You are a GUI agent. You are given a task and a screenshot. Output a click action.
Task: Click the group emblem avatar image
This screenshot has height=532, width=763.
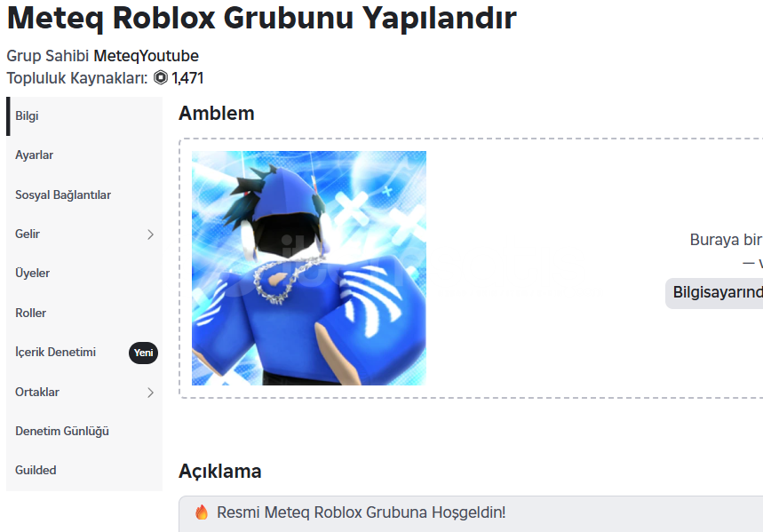click(x=309, y=268)
